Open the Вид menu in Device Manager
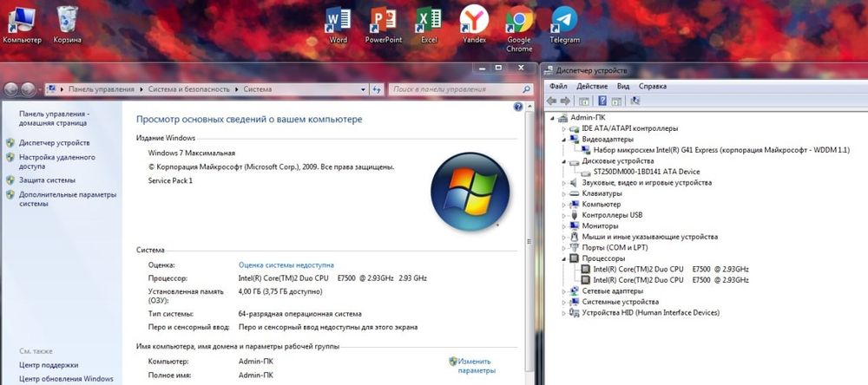Image resolution: width=868 pixels, height=385 pixels. (623, 87)
